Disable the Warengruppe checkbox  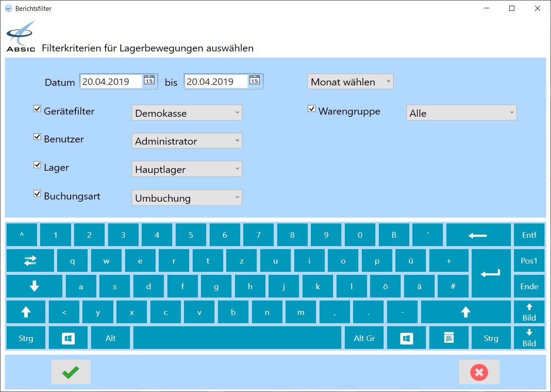tap(312, 109)
